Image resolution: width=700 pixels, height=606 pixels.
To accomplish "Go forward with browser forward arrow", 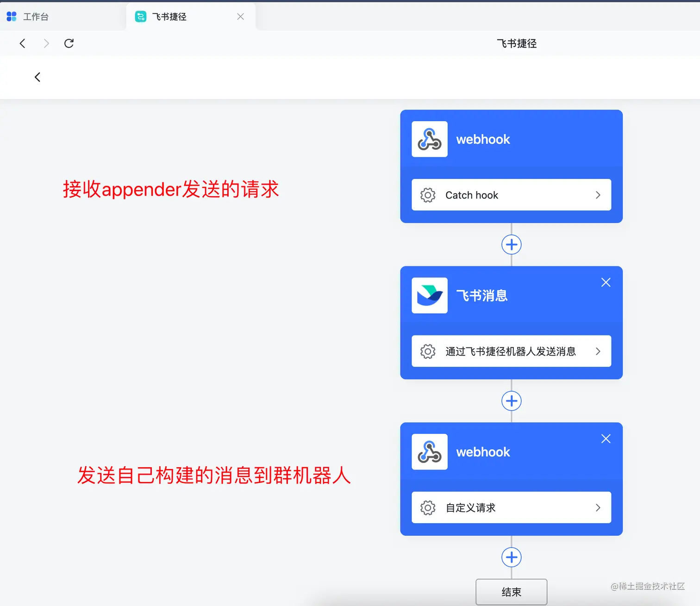I will (46, 43).
